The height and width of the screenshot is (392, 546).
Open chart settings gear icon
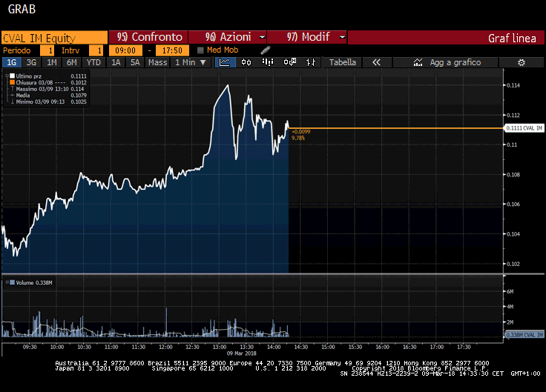coord(522,63)
